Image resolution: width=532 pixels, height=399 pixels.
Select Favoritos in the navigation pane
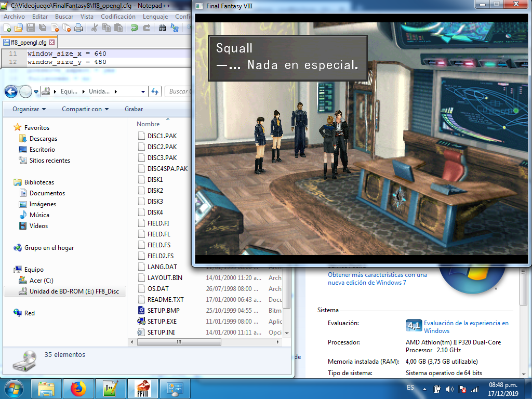(x=37, y=128)
